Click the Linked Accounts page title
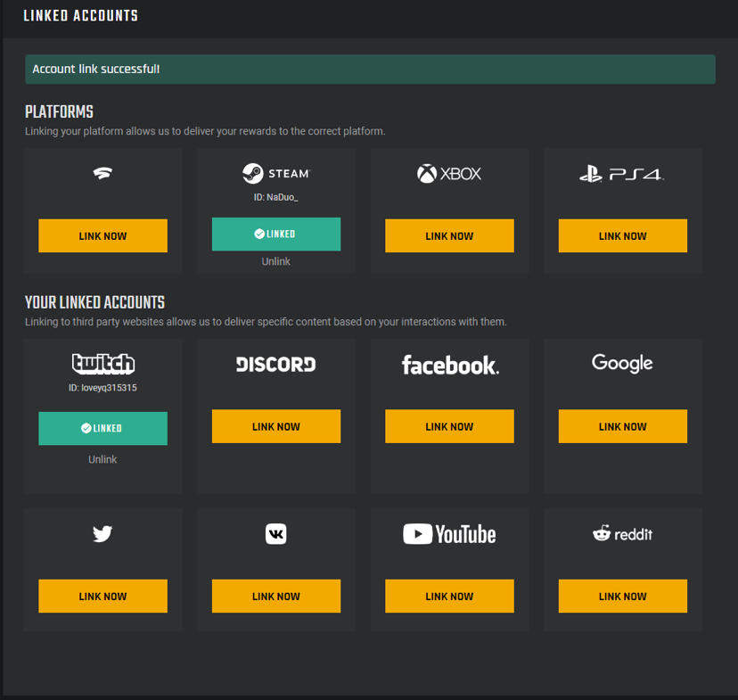Screen dimensions: 738x700 click(x=81, y=15)
